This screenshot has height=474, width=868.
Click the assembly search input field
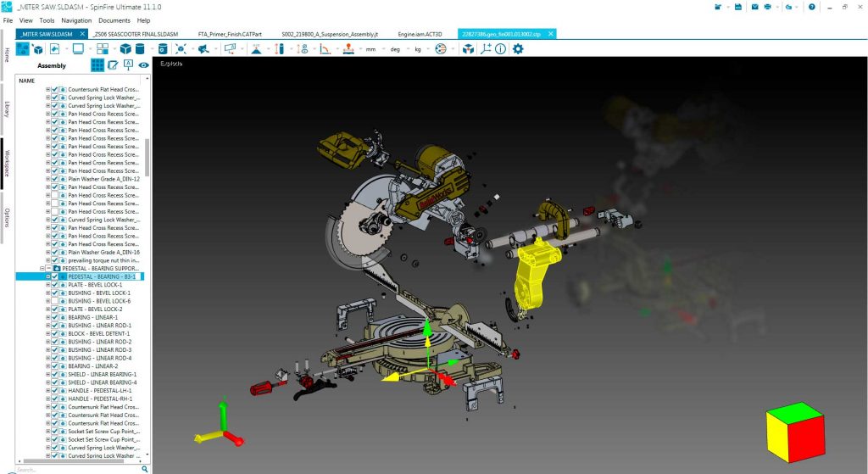tap(77, 470)
